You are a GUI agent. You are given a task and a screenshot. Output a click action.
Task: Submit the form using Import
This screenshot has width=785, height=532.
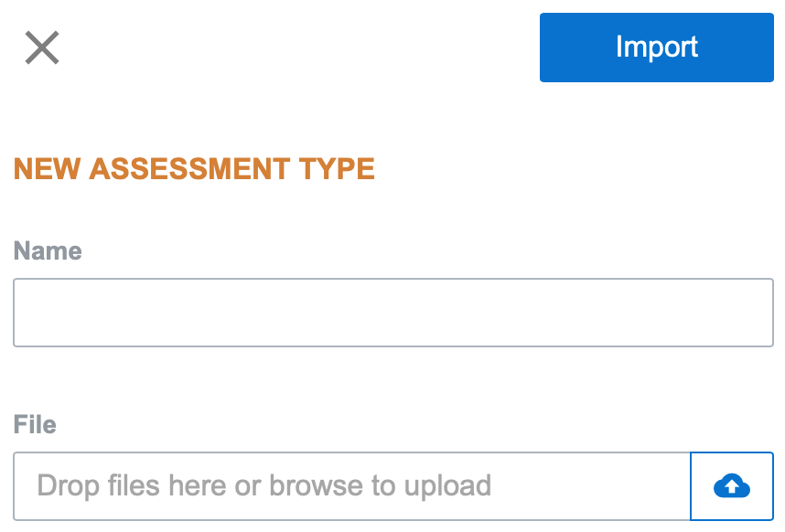656,48
